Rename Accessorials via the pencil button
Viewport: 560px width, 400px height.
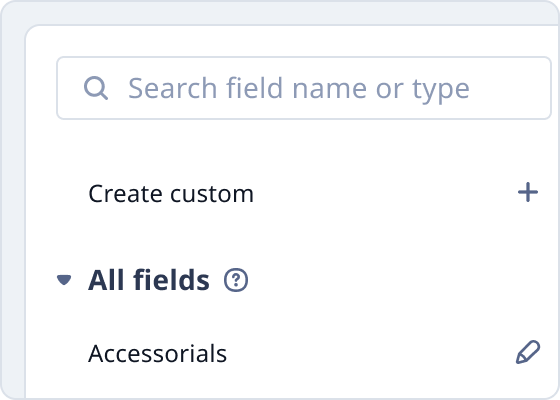point(528,352)
